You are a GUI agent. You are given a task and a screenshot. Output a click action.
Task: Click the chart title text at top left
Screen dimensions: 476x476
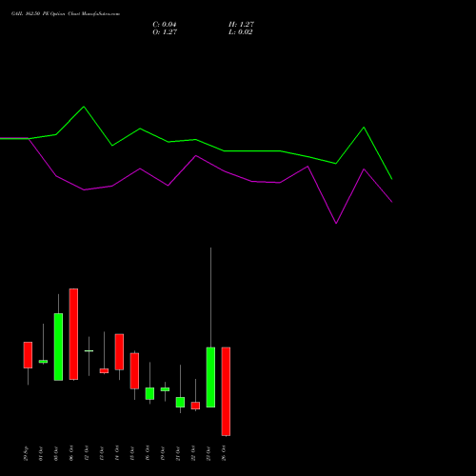click(x=66, y=14)
